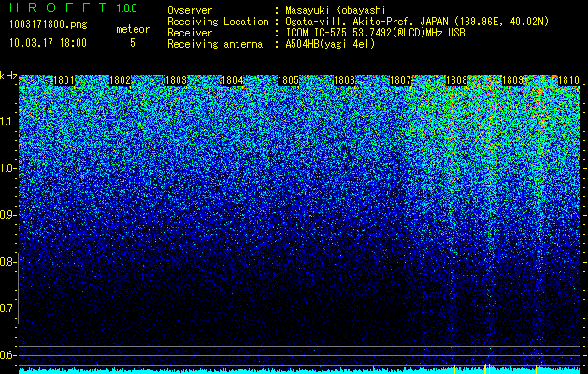588x374 pixels.
Task: Click the HROFFT 1.0.0 title text
Action: [x=74, y=7]
